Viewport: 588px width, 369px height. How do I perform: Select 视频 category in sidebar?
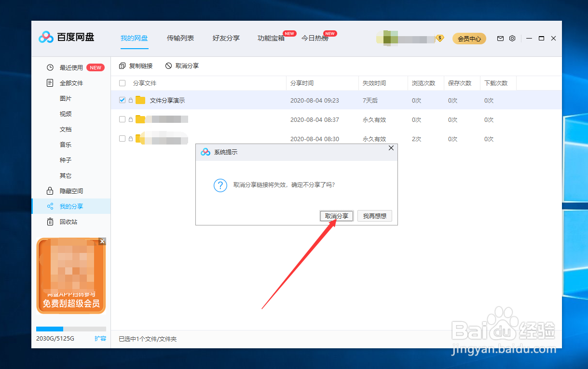tap(66, 114)
